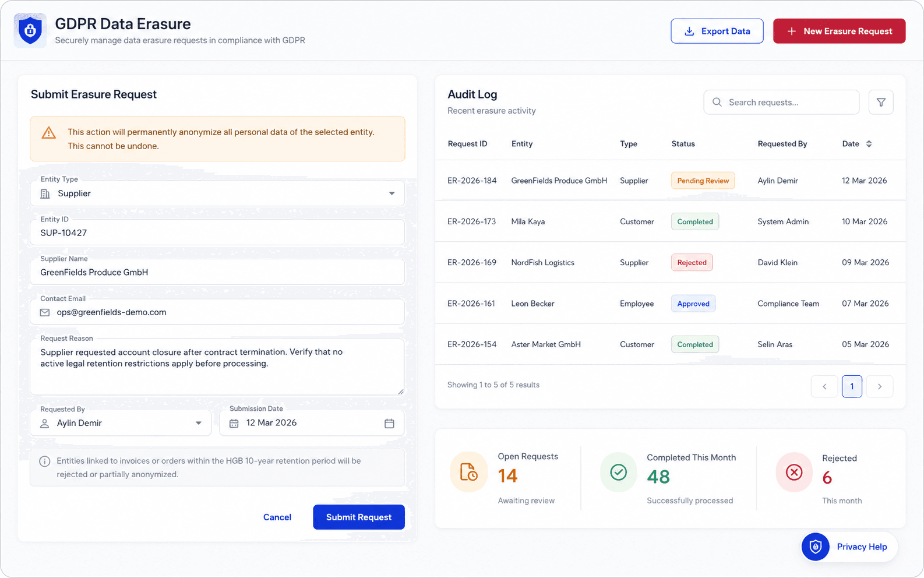Go to next page of results
This screenshot has width=924, height=578.
(x=880, y=386)
